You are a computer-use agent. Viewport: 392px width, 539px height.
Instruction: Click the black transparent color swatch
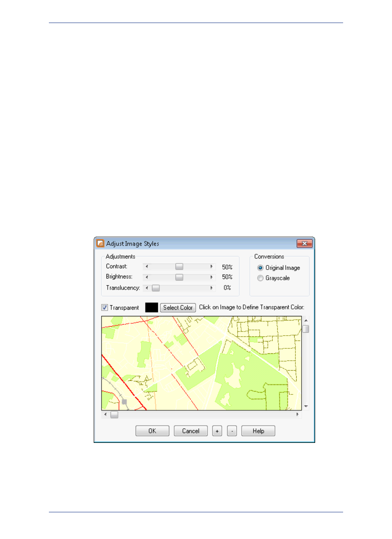point(152,308)
